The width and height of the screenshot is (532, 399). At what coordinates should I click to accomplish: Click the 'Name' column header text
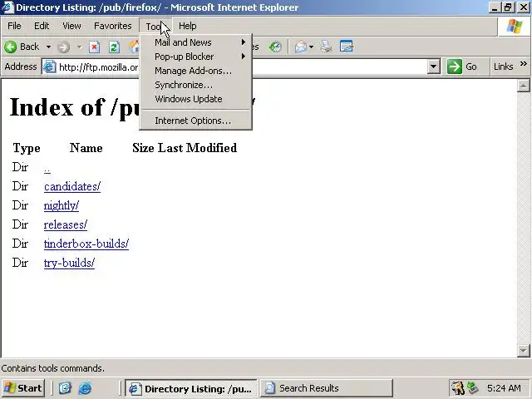pyautogui.click(x=86, y=148)
